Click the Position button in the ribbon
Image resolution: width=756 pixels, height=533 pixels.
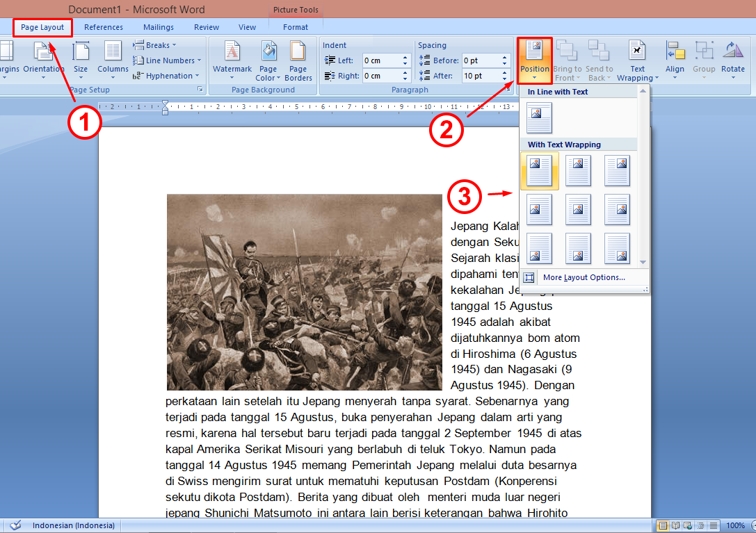click(535, 60)
